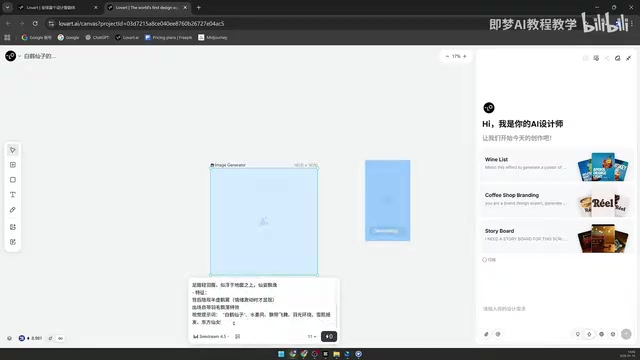Switch to the first Lovart browser tab

(58, 7)
